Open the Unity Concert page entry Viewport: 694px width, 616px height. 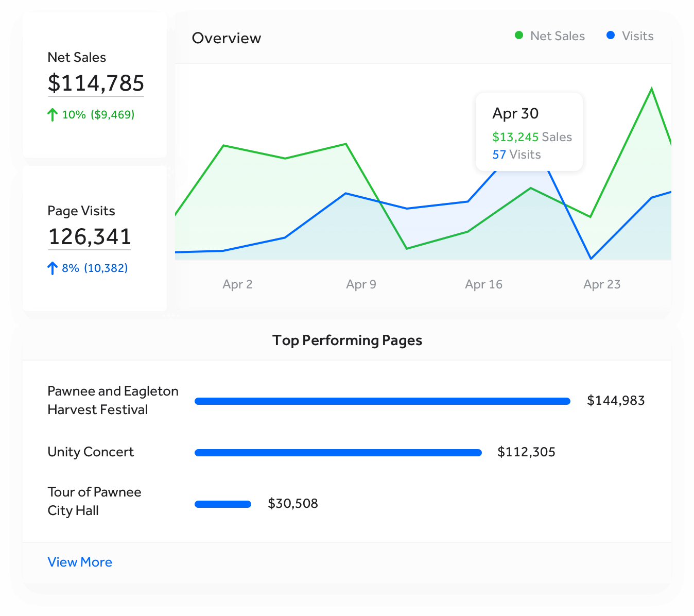coord(91,452)
